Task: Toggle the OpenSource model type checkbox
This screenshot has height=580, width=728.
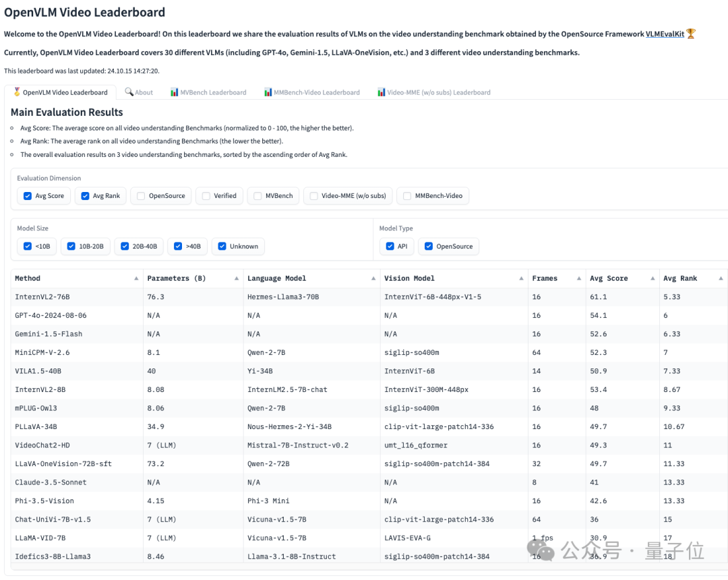Action: tap(429, 247)
